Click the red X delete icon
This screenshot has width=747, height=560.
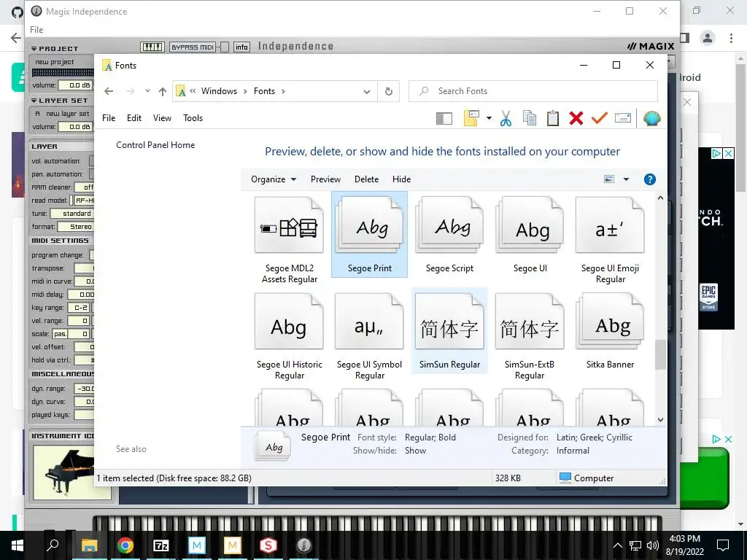click(576, 118)
